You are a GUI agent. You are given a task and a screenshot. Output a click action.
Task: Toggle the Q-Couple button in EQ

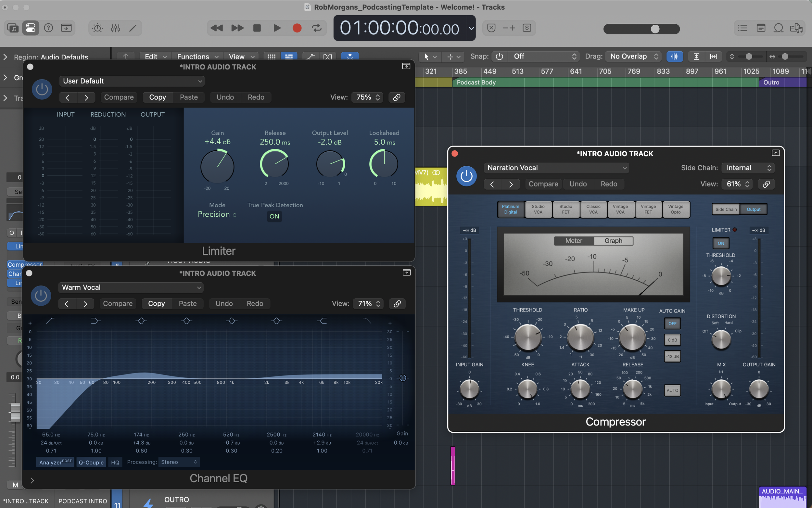point(91,462)
